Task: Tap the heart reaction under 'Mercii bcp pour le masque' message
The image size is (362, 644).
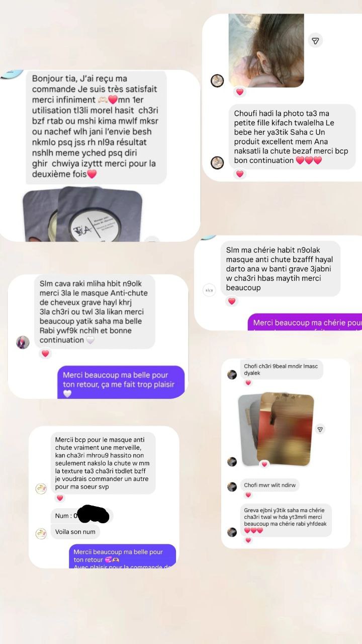Action: point(60,498)
